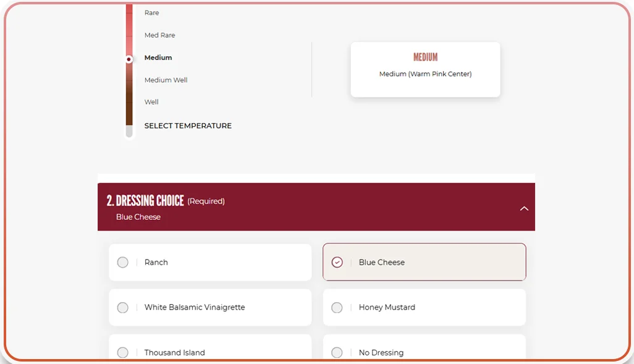Set the temperature to Rare
This screenshot has width=634, height=364.
151,12
